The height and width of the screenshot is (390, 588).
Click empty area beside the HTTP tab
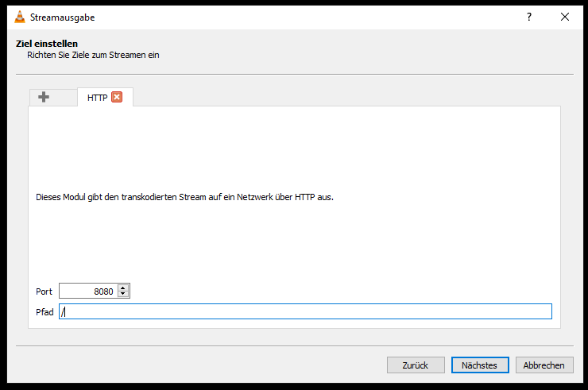[x=345, y=97]
